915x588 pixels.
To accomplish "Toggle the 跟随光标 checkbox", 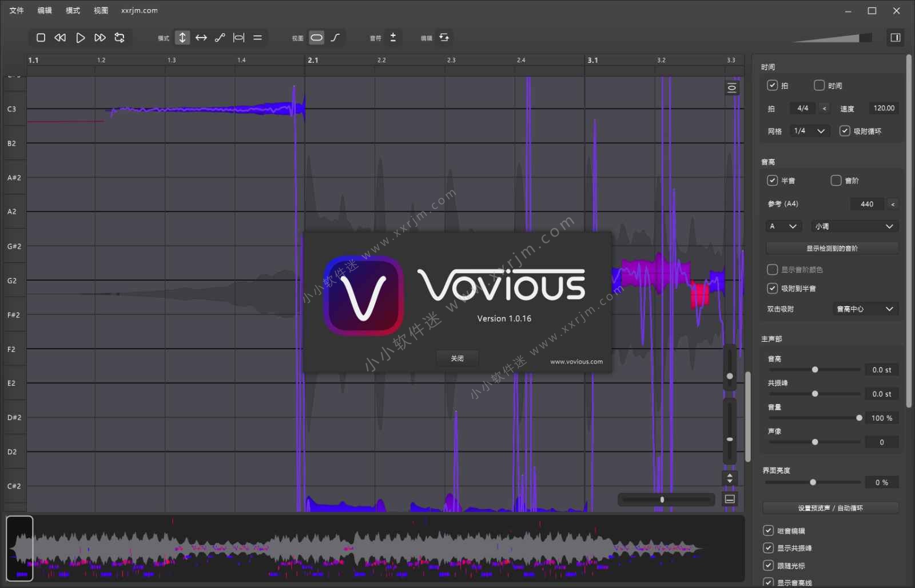I will coord(768,565).
